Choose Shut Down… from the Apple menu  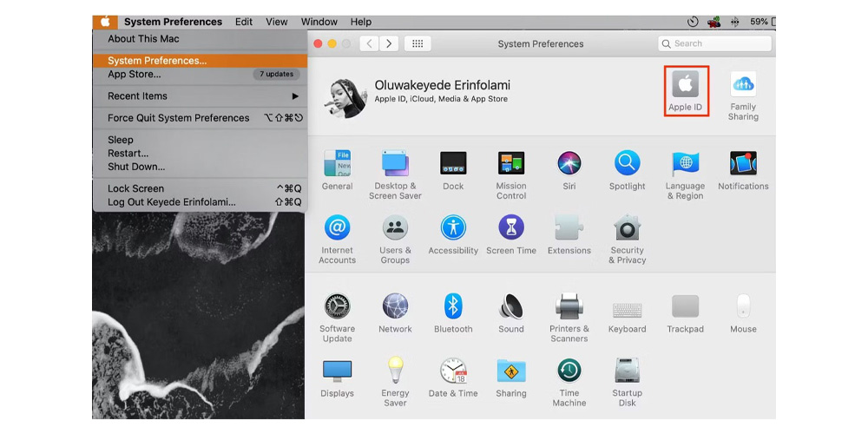click(x=200, y=167)
